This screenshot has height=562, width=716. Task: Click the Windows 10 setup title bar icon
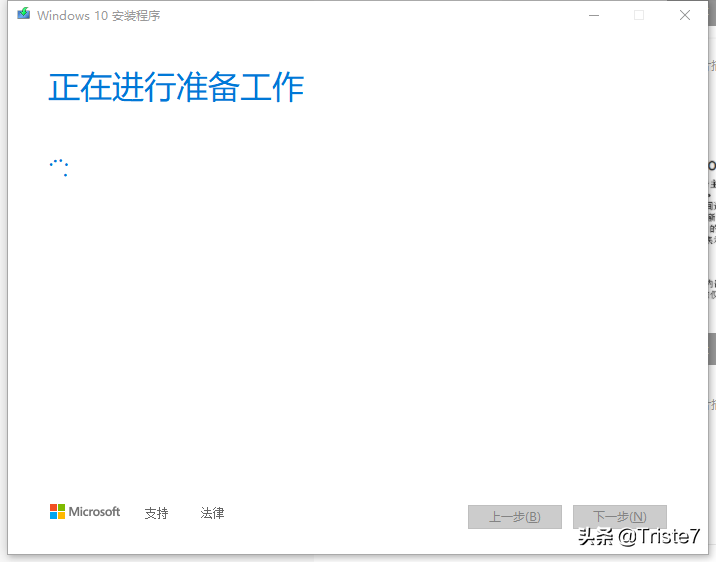point(23,14)
